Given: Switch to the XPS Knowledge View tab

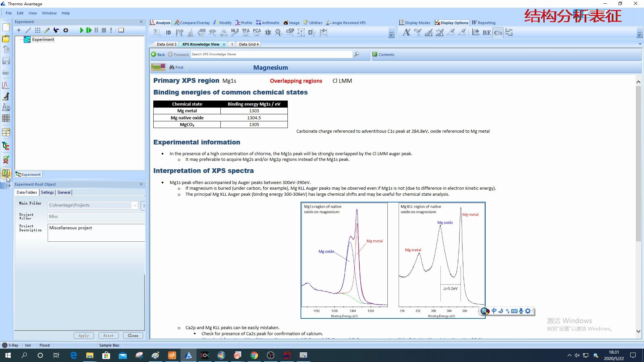Looking at the screenshot, I should pyautogui.click(x=201, y=44).
